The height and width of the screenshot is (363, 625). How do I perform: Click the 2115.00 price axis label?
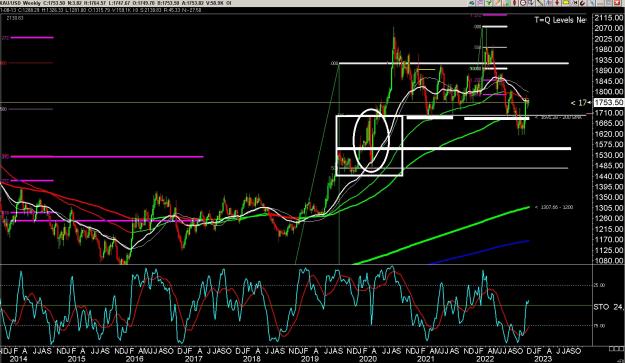click(x=608, y=18)
